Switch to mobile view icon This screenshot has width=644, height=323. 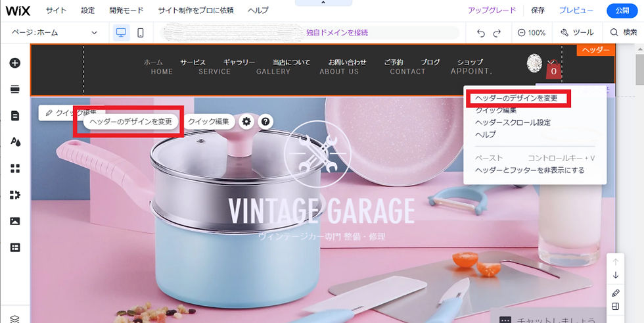[x=141, y=32]
